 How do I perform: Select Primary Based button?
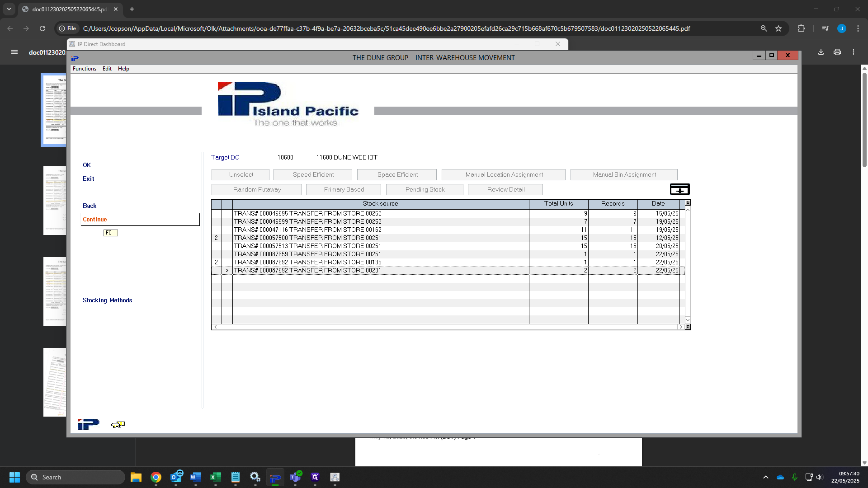click(x=344, y=189)
